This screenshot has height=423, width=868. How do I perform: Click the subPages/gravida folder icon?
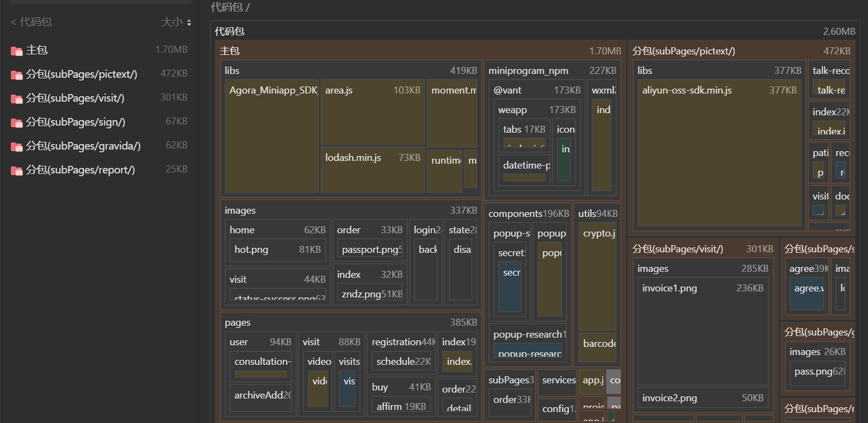[x=17, y=146]
